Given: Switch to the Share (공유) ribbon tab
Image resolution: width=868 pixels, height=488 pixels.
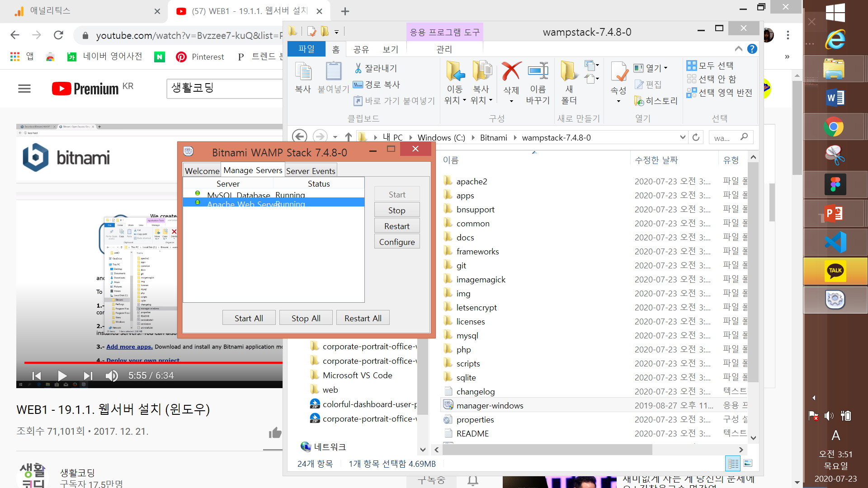Looking at the screenshot, I should [x=361, y=49].
